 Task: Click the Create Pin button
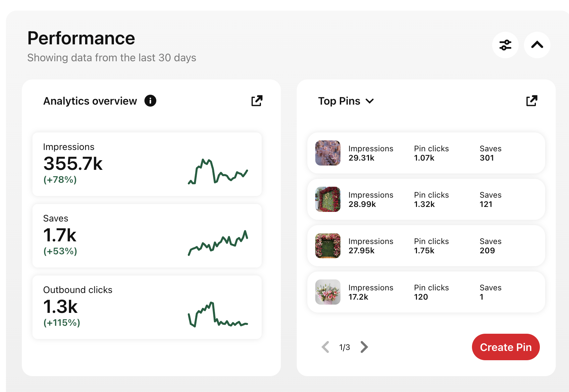click(x=505, y=347)
